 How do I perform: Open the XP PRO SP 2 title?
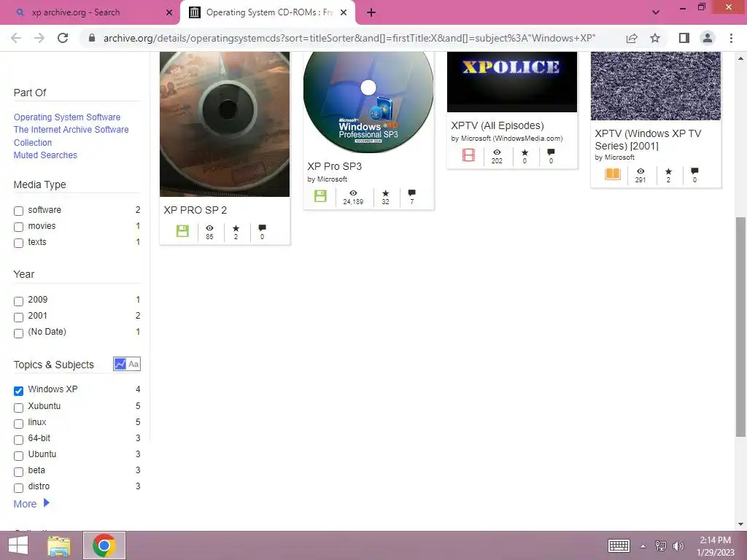tap(196, 210)
